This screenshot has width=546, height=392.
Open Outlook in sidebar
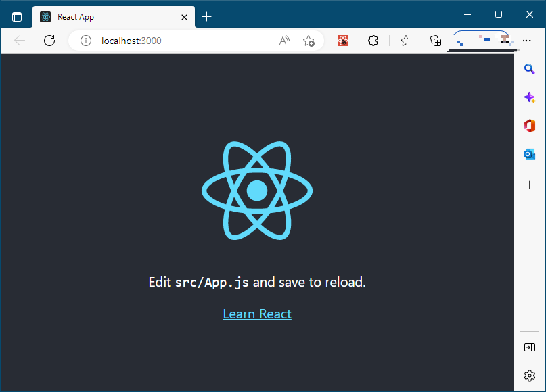tap(530, 154)
